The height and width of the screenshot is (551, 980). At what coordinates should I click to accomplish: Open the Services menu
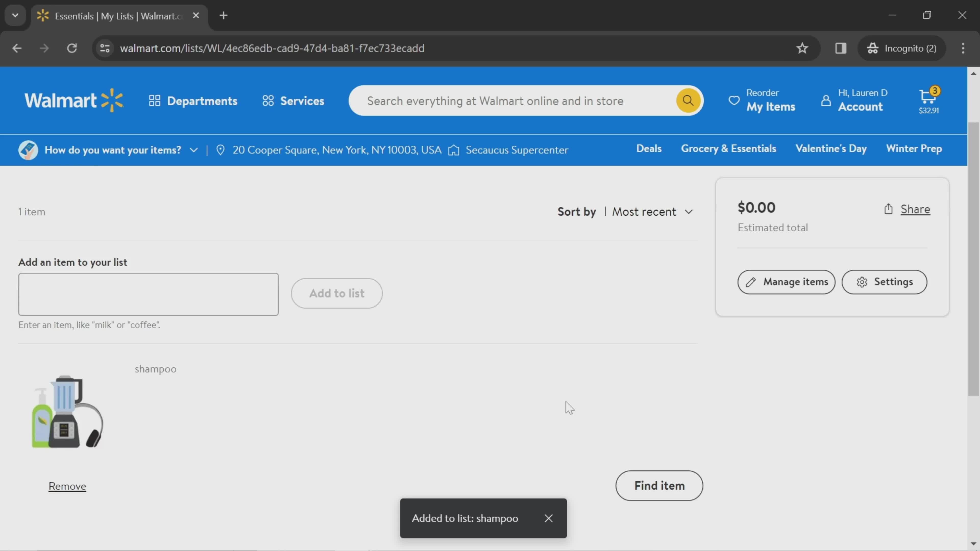(x=293, y=101)
